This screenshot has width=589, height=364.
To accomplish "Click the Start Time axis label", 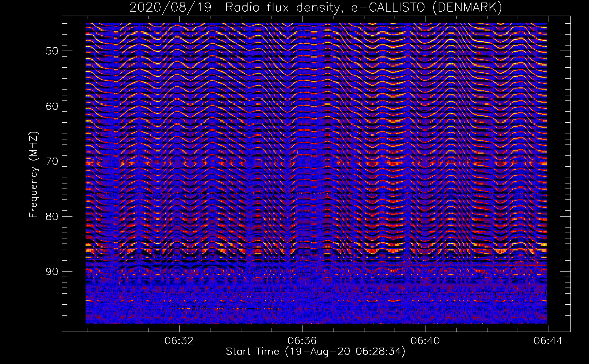I will tap(316, 352).
